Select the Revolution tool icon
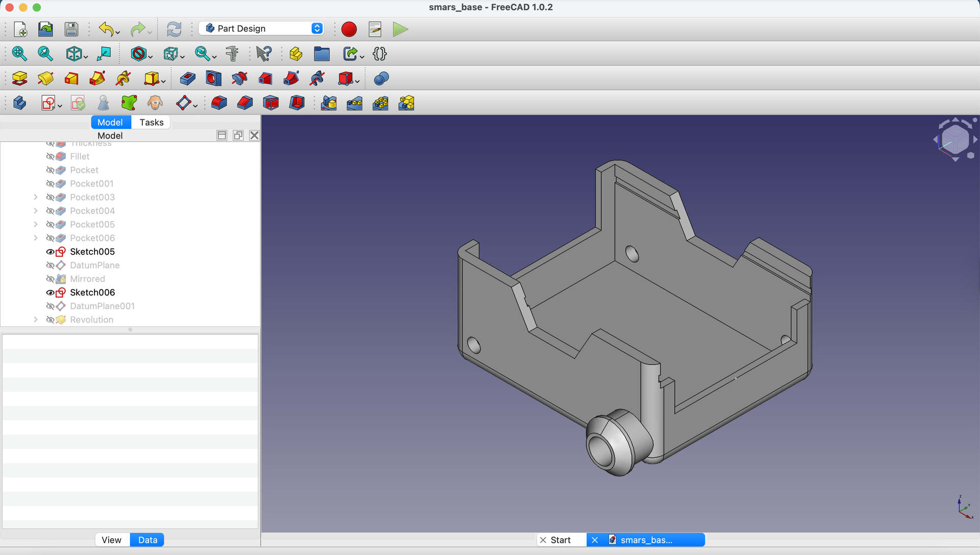Viewport: 980px width, 555px height. coord(45,78)
